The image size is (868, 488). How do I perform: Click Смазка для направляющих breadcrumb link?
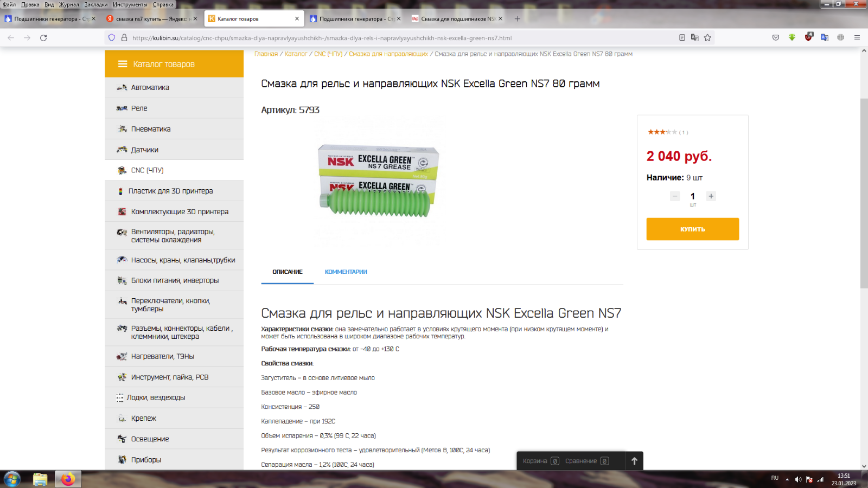(388, 54)
